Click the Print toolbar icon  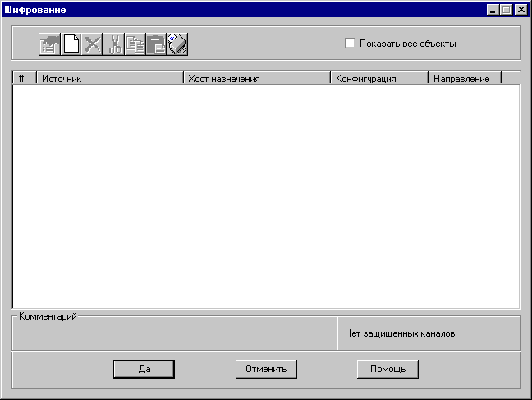tap(178, 44)
